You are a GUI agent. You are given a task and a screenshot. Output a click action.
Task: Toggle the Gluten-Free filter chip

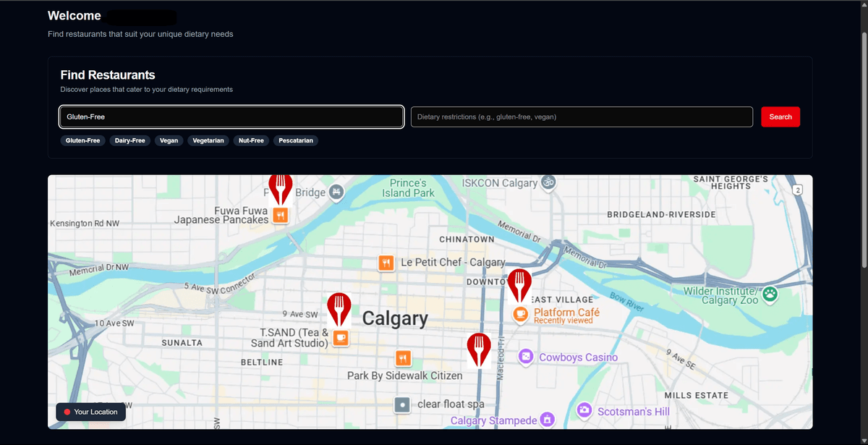tap(82, 140)
